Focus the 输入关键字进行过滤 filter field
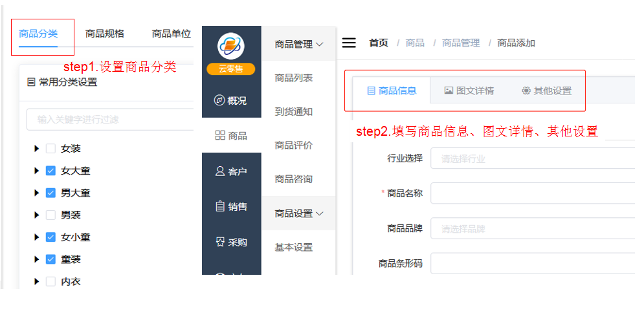 pos(110,120)
